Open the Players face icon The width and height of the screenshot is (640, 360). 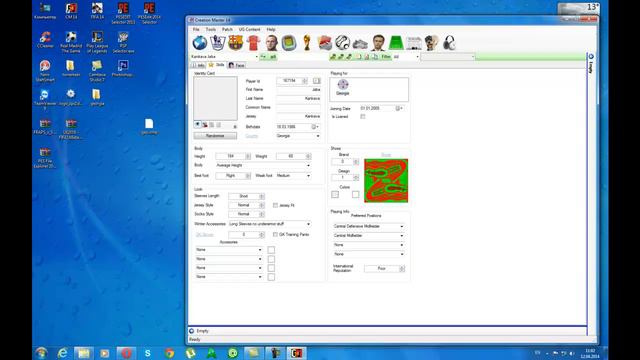click(271, 43)
